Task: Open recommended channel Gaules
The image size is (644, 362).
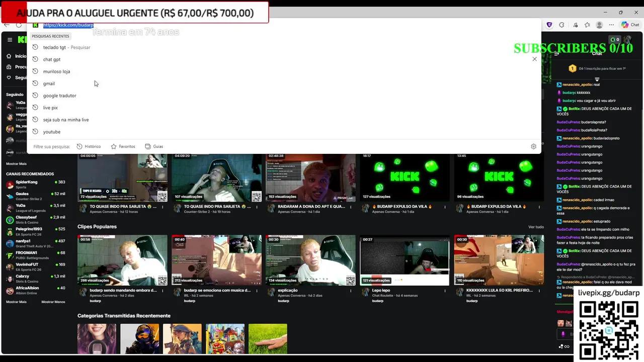Action: [x=35, y=196]
